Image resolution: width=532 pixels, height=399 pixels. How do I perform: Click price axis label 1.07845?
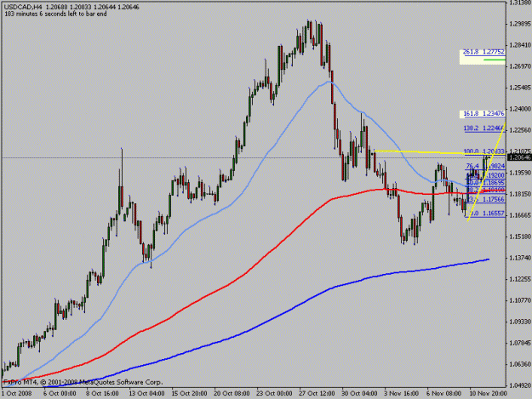click(x=520, y=343)
